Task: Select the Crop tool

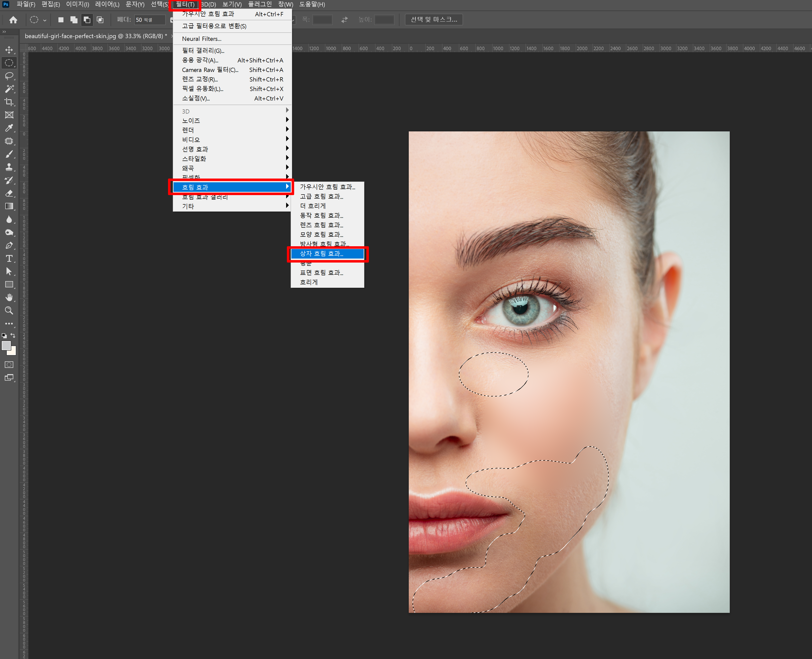Action: [x=9, y=102]
